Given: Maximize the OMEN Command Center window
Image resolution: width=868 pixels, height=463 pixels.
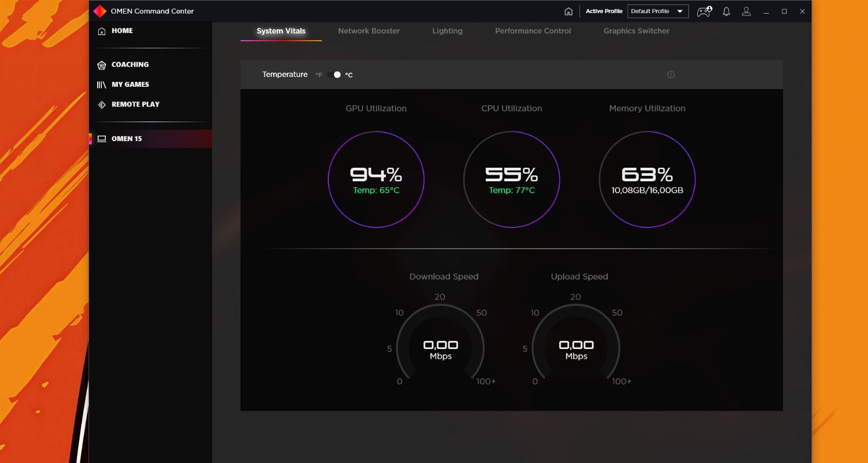Looking at the screenshot, I should pos(784,11).
